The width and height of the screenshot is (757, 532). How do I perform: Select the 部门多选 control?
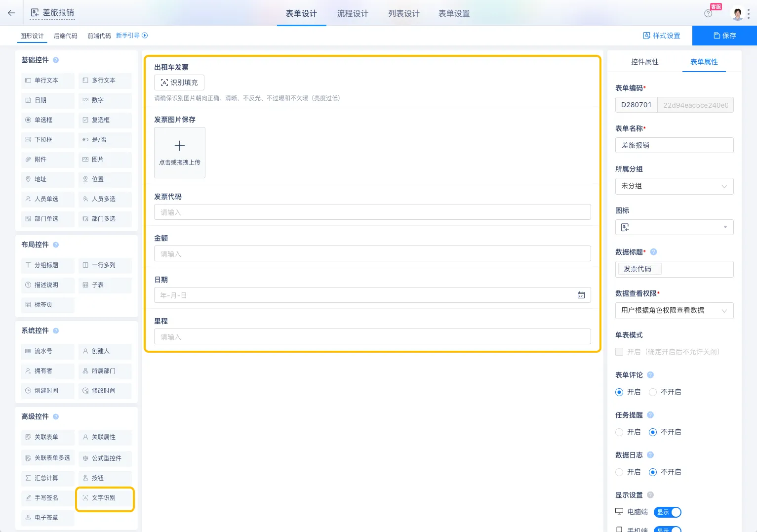click(105, 219)
